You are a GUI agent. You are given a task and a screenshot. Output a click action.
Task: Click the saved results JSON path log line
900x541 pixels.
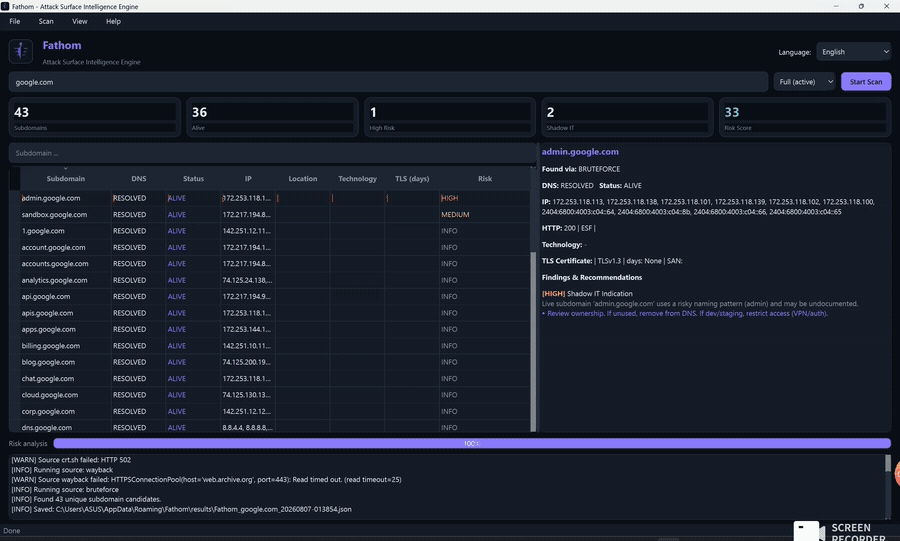(181, 509)
